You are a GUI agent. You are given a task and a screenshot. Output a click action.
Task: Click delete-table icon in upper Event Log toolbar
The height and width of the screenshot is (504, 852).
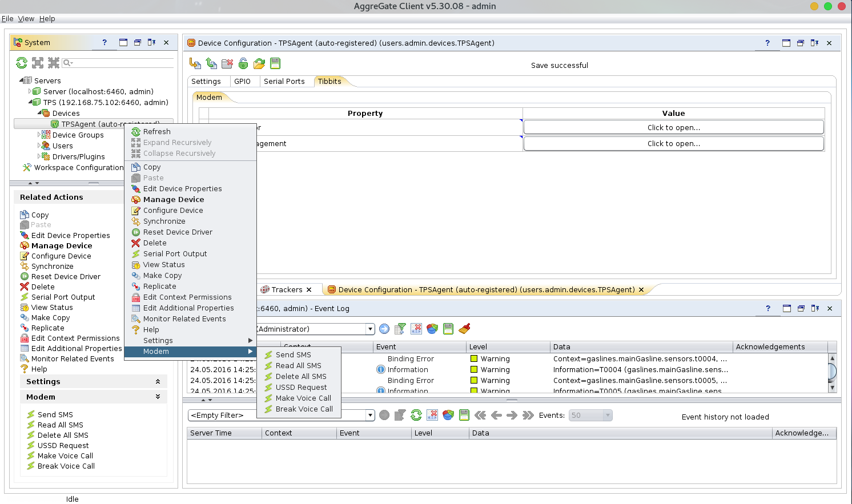pyautogui.click(x=416, y=329)
